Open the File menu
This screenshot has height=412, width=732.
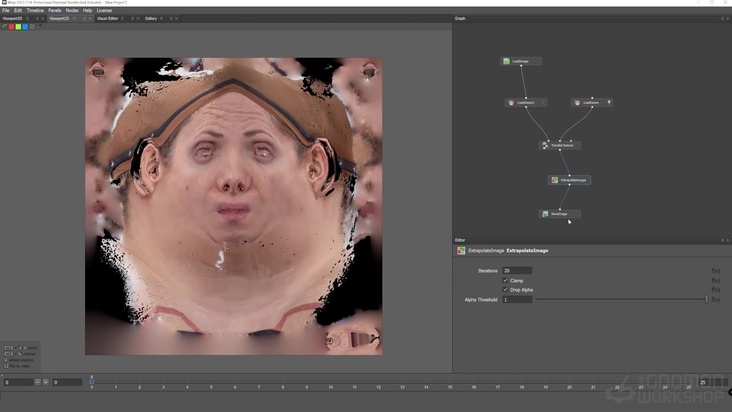click(x=6, y=10)
